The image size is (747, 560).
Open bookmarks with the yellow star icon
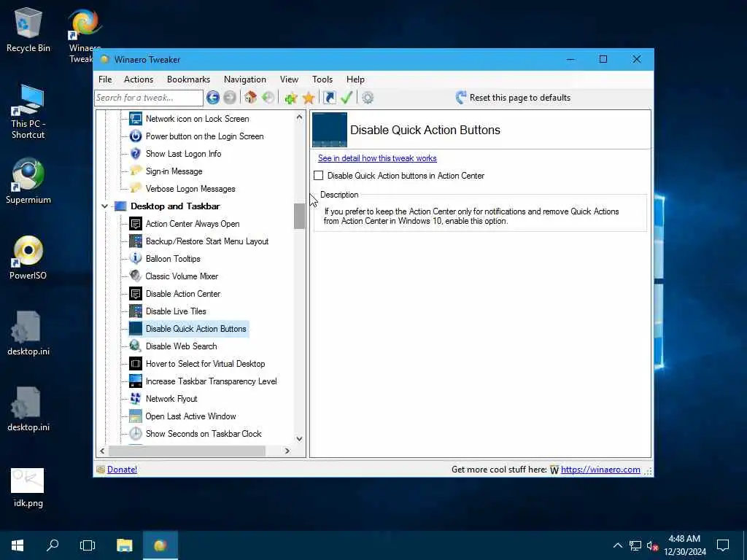(309, 98)
